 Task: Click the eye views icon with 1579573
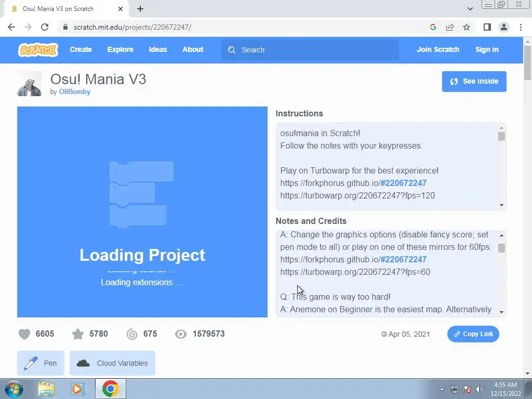(181, 334)
